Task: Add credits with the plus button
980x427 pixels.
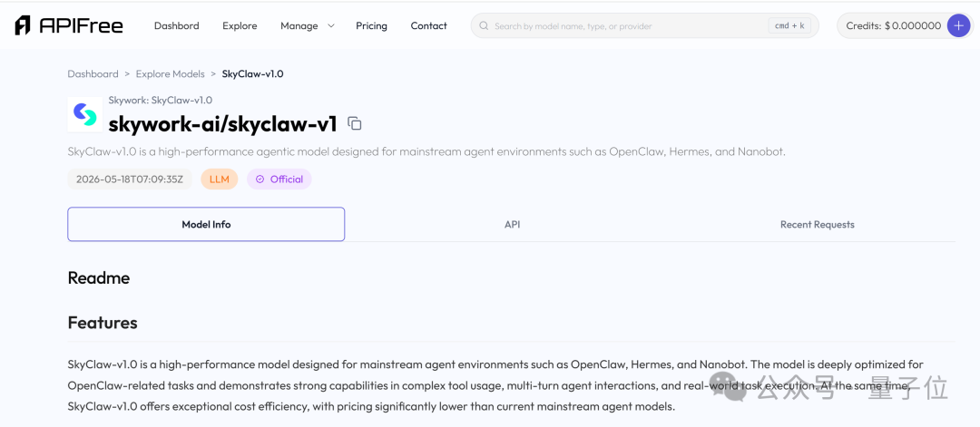Action: tap(959, 25)
